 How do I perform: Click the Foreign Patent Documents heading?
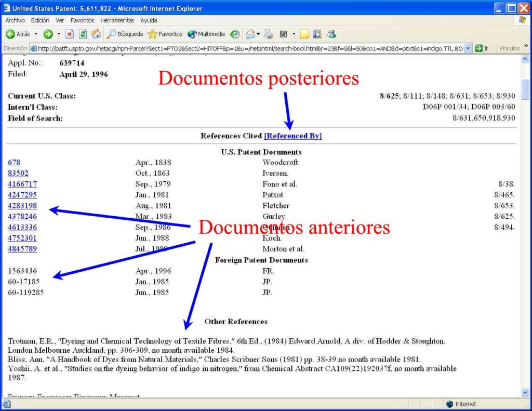tap(261, 260)
